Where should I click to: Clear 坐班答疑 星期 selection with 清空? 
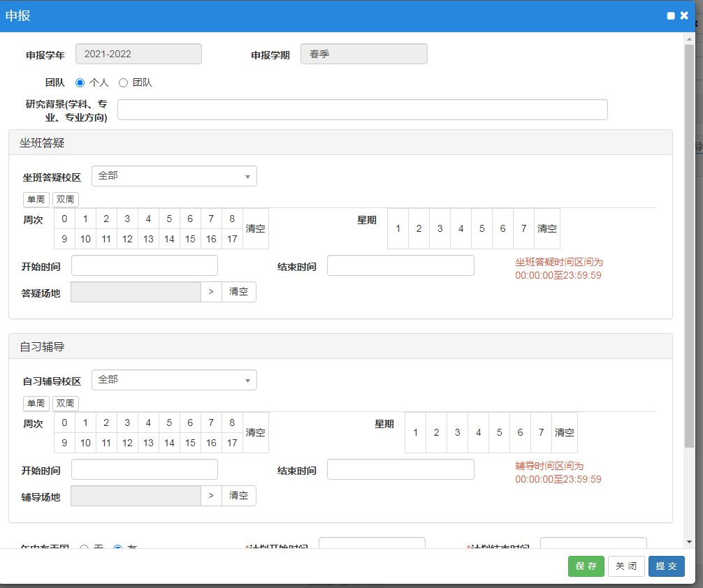[x=546, y=228]
